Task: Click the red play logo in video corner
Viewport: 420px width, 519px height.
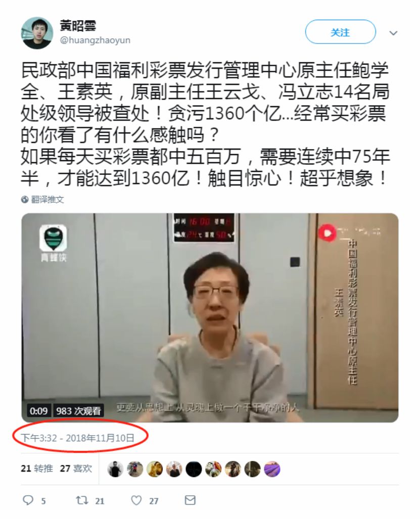Action: (328, 233)
